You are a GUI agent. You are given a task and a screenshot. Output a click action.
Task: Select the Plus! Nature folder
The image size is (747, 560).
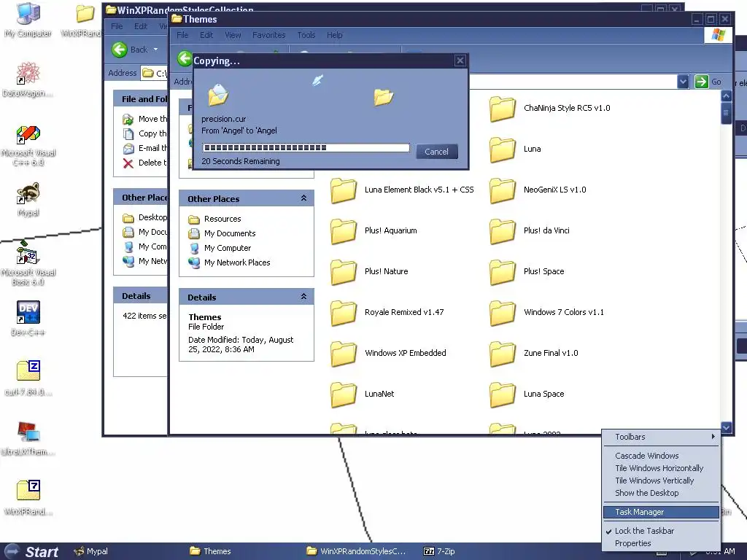(369, 272)
